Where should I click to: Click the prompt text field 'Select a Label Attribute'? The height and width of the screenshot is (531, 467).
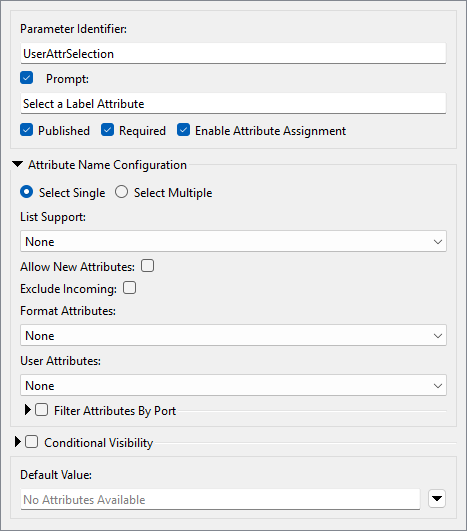coord(233,104)
